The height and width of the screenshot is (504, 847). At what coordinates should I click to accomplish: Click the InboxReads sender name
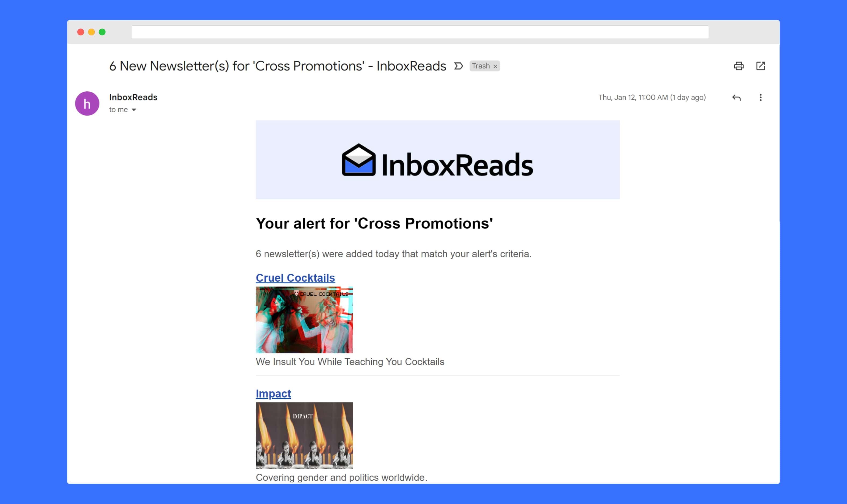tap(133, 96)
